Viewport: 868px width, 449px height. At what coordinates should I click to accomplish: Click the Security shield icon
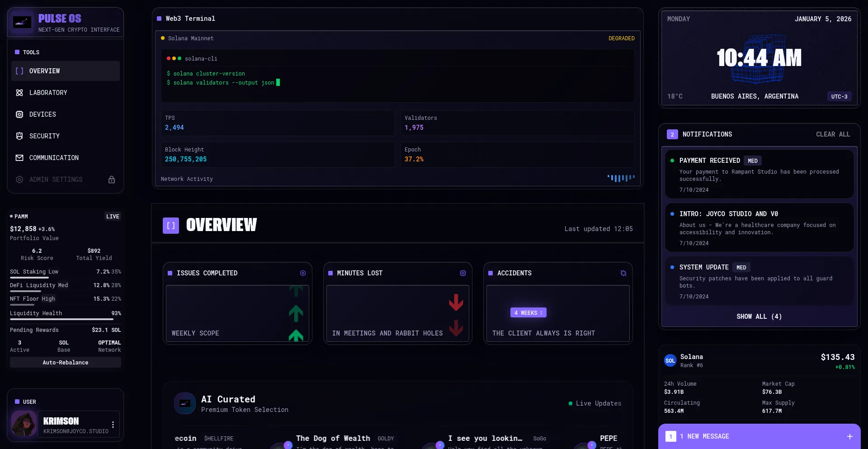(19, 136)
